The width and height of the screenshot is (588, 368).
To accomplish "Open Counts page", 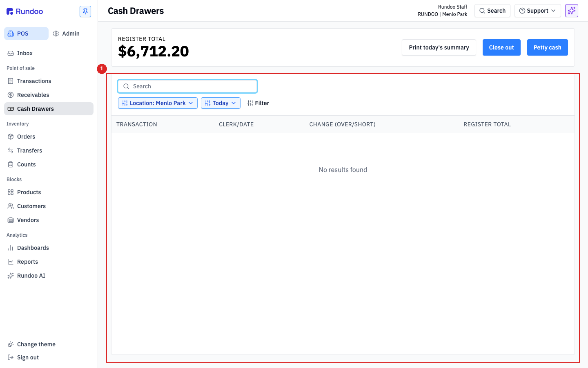I will [49, 164].
